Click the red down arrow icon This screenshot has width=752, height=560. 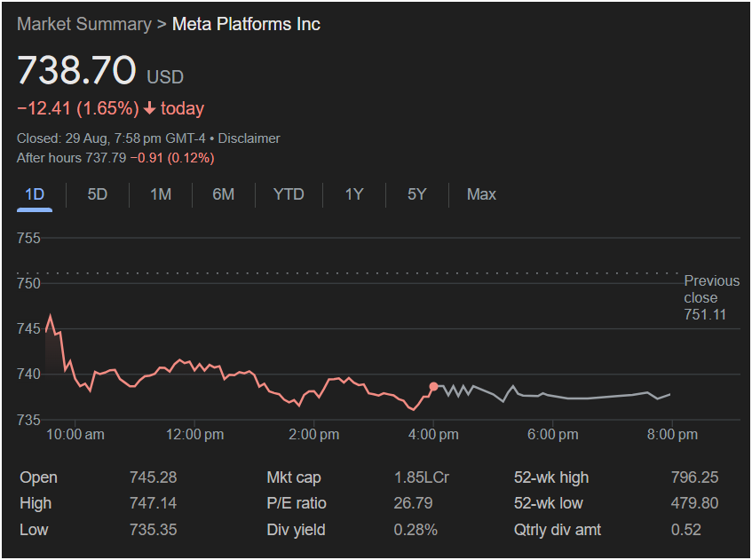pos(149,109)
